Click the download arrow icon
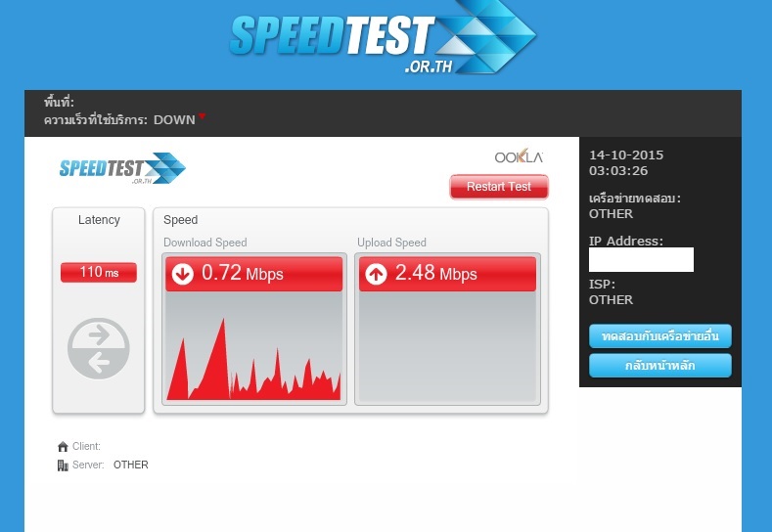Screen dimensions: 772x532 click(x=183, y=274)
